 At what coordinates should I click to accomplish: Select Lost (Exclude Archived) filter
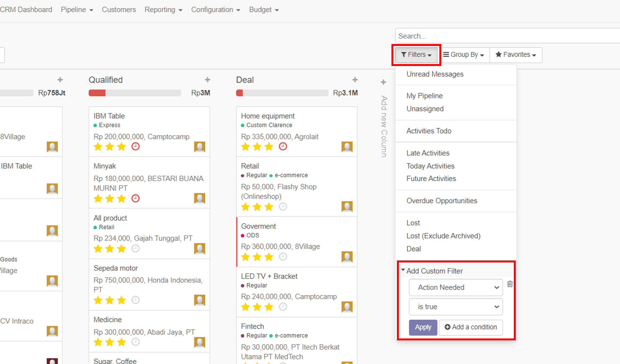click(x=456, y=236)
